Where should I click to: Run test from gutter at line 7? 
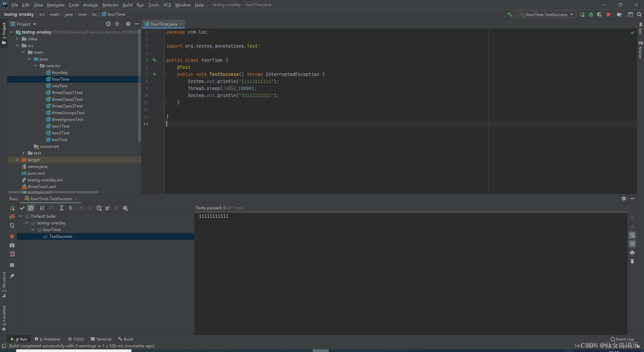pos(155,74)
